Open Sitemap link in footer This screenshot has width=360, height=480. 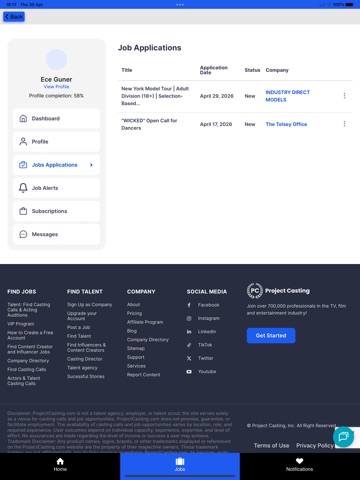coord(136,348)
